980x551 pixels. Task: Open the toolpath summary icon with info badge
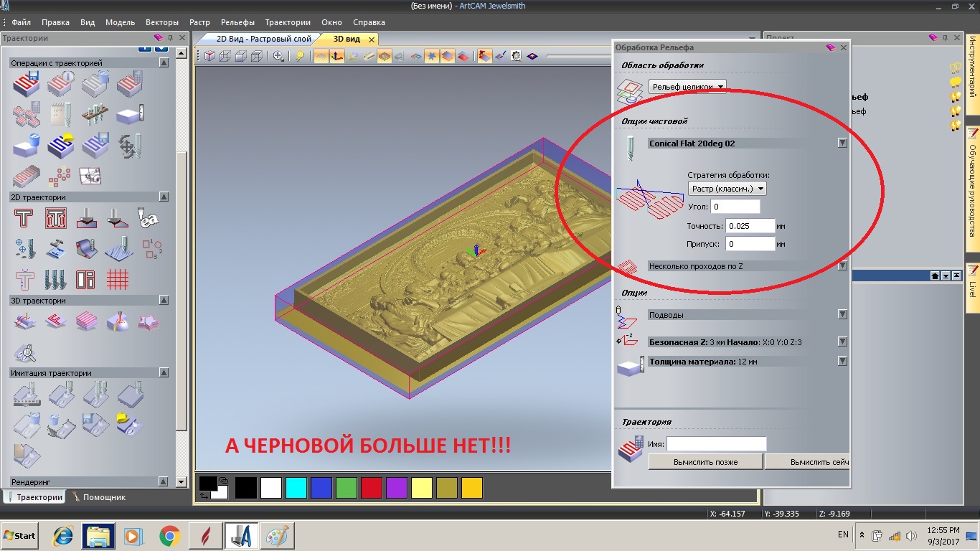tap(60, 85)
